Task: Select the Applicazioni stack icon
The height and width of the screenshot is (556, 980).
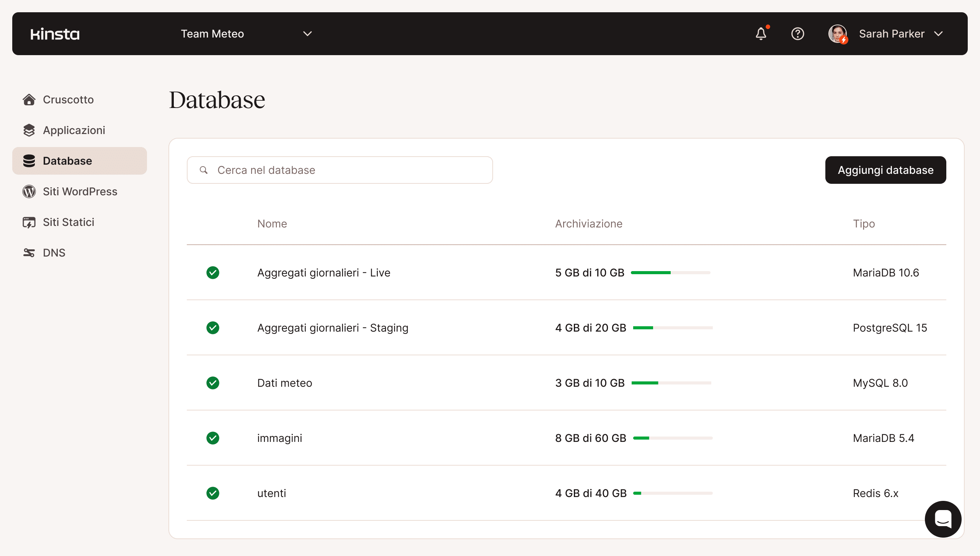Action: pyautogui.click(x=29, y=130)
